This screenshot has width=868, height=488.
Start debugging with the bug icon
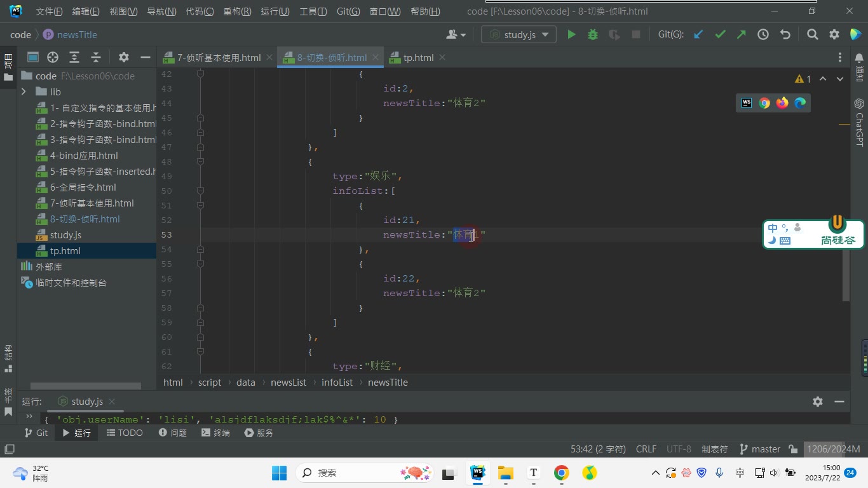pyautogui.click(x=593, y=34)
